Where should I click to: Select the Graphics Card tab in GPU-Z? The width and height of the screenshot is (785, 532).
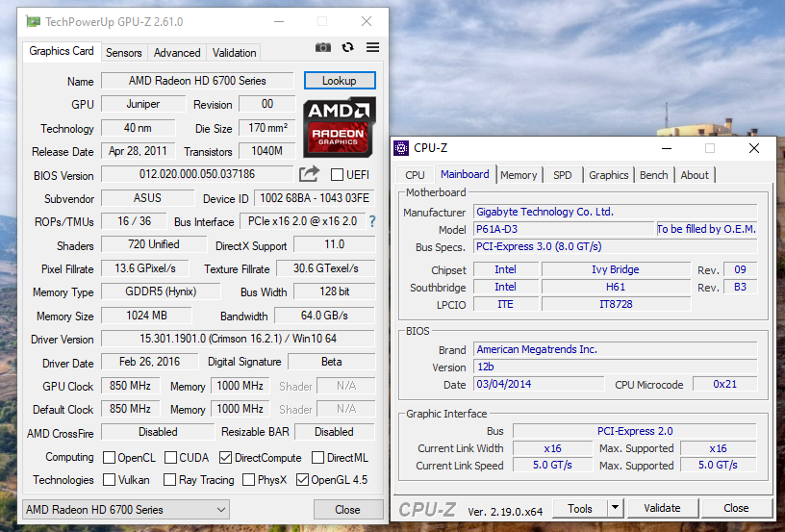click(61, 51)
